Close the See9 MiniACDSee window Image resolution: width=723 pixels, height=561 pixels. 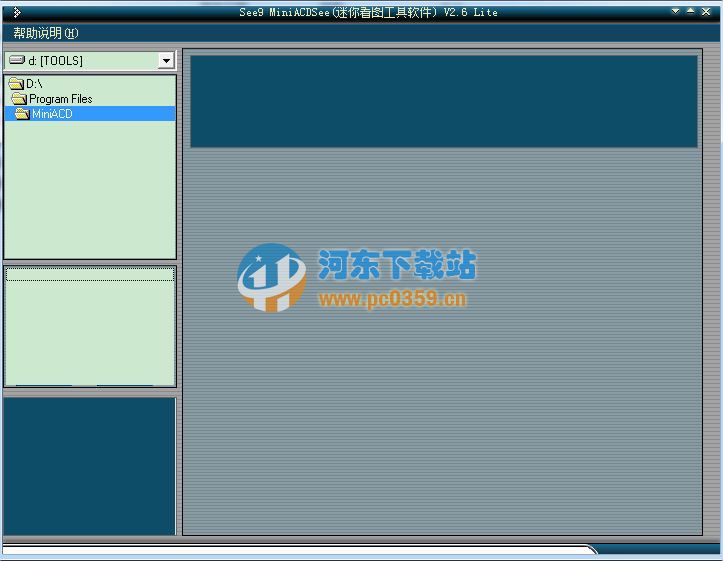click(x=706, y=12)
